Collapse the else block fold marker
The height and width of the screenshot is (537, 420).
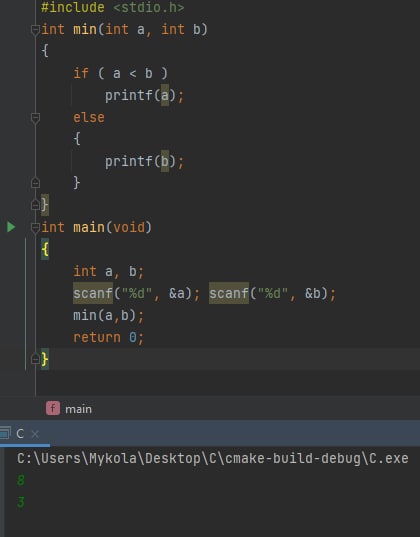coord(35,117)
